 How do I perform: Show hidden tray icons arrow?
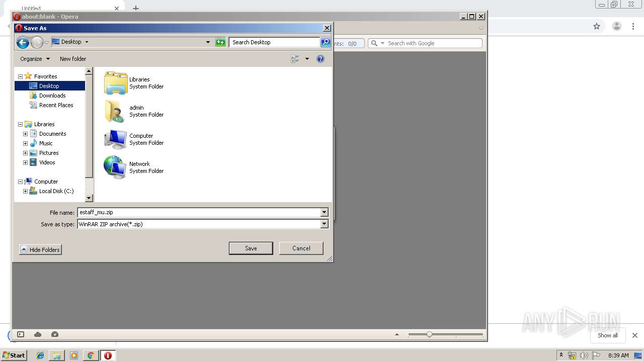pos(561,355)
